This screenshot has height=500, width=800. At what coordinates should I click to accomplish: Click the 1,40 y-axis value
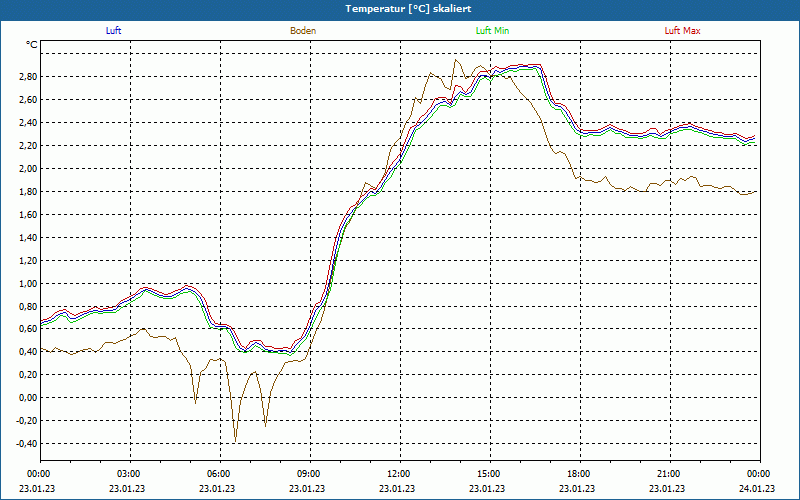(x=28, y=238)
